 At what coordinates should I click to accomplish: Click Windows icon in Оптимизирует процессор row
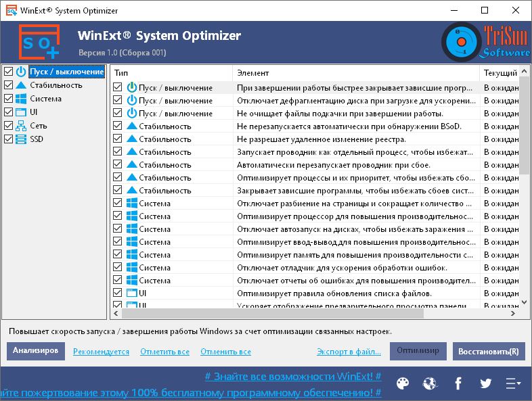click(x=131, y=216)
